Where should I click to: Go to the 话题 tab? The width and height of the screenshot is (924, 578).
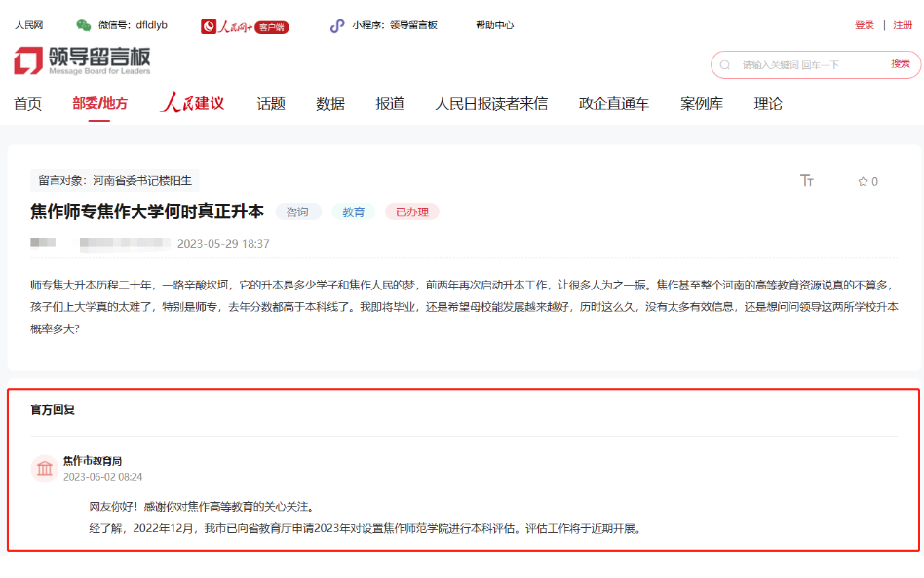point(271,104)
